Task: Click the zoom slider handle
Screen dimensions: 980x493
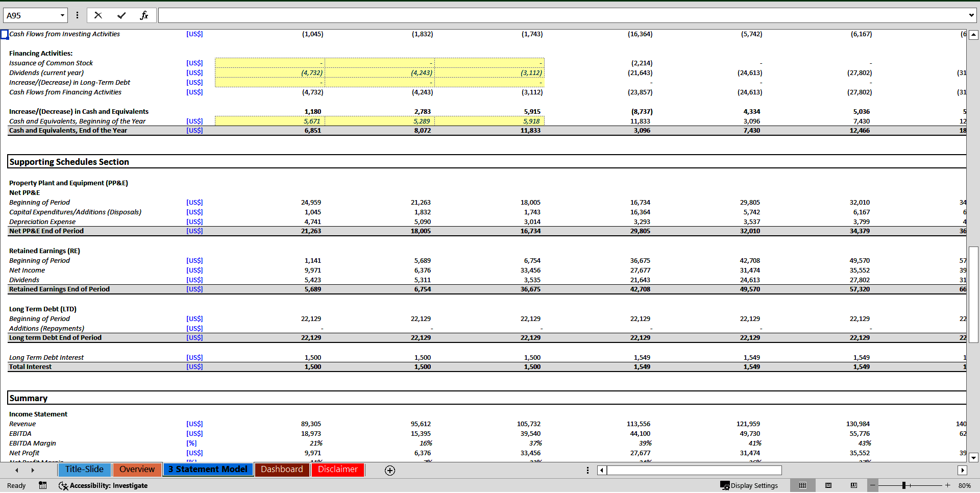Action: (904, 485)
